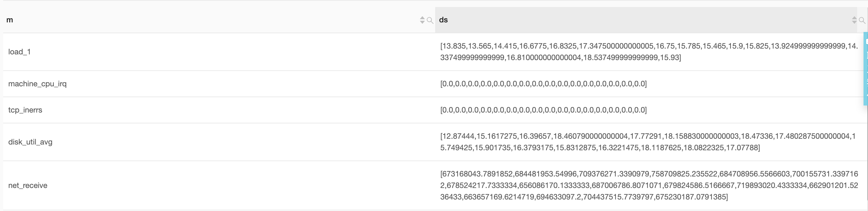Click the tcp_inerrs ds zeros array

point(544,110)
